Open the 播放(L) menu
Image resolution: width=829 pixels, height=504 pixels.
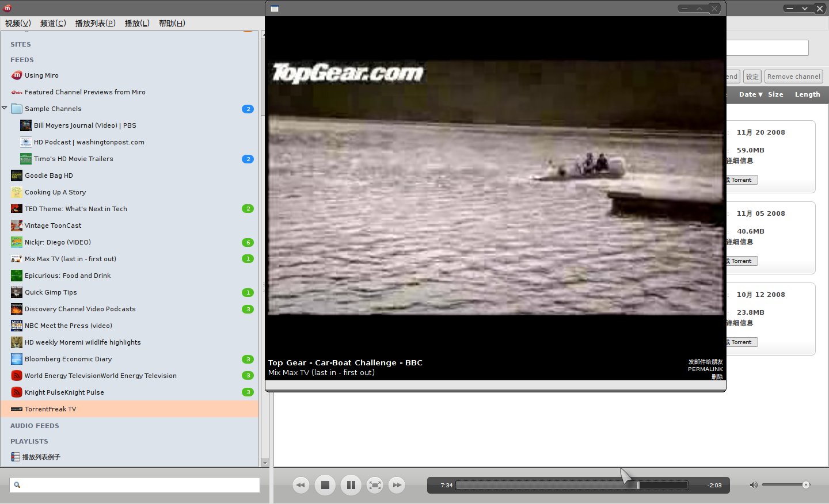[x=137, y=24]
